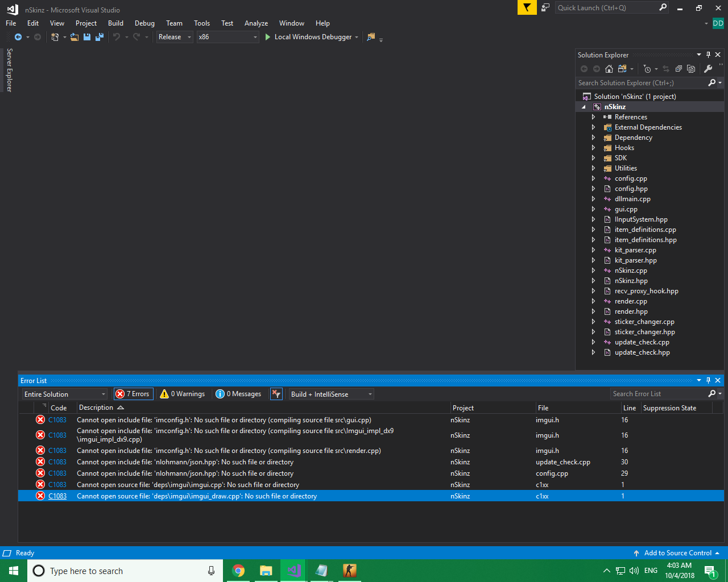Click Add to Source Control

point(677,553)
